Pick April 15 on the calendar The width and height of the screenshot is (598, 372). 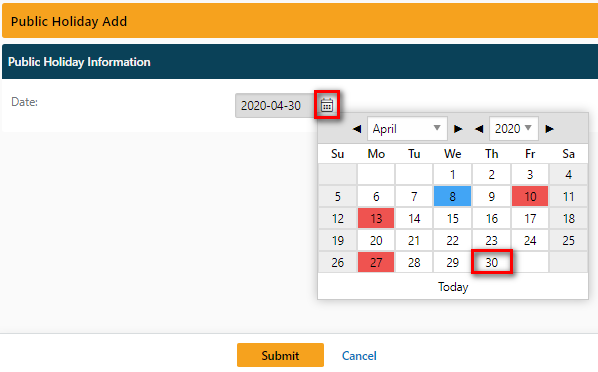tap(452, 218)
